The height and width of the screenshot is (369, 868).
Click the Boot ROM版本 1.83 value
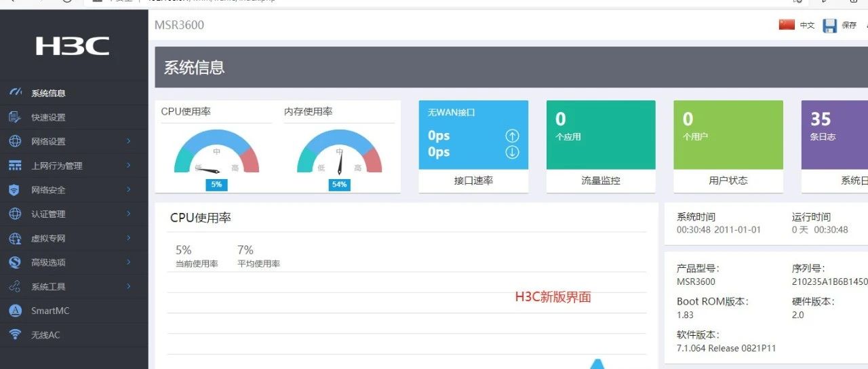click(685, 315)
